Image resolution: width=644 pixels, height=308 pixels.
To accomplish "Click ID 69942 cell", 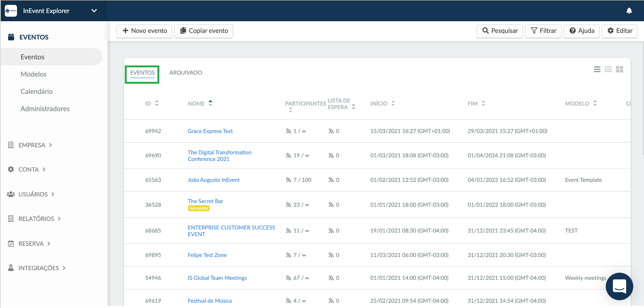I will click(153, 131).
